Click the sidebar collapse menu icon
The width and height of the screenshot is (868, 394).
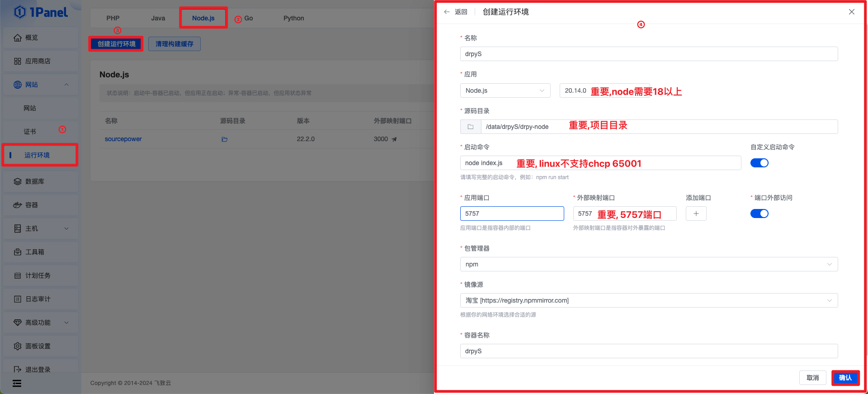click(17, 384)
